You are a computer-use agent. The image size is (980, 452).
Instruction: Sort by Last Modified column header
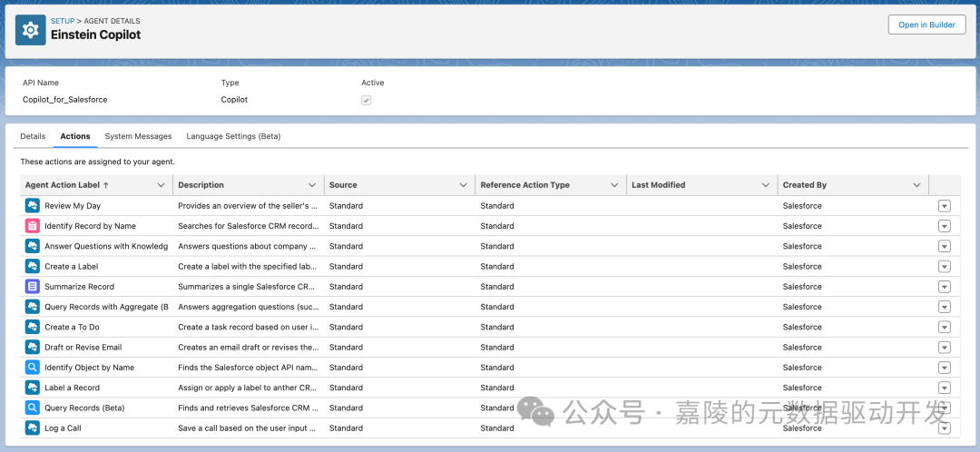(x=658, y=185)
